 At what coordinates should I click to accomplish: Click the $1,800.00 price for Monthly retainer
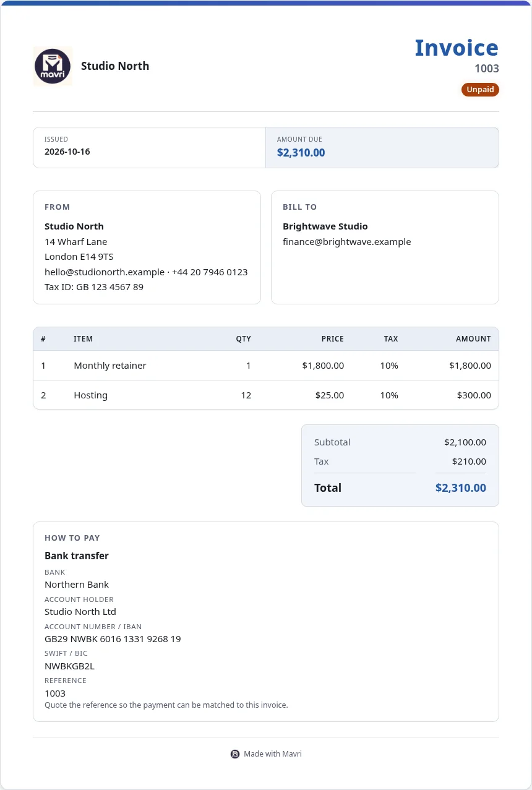click(323, 366)
